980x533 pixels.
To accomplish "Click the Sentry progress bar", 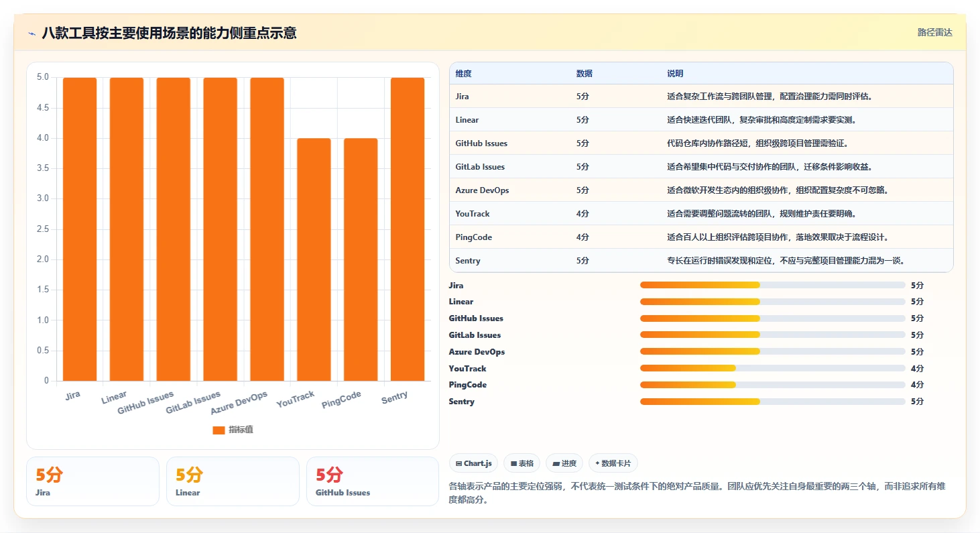I will tap(773, 402).
